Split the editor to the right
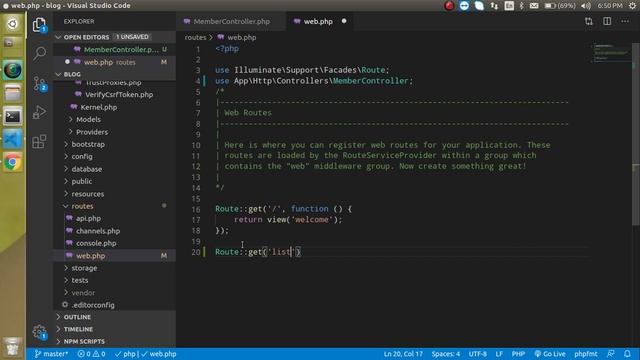Screen dimensions: 640x360 607,21
